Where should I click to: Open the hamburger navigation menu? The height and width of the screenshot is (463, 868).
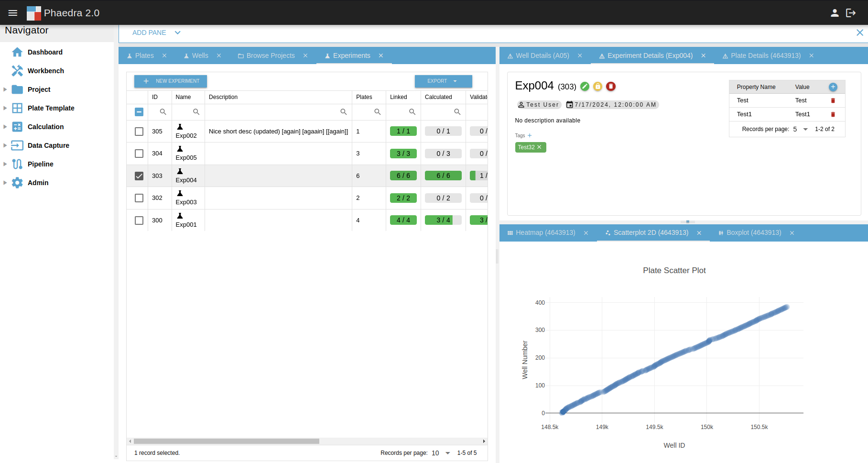13,13
